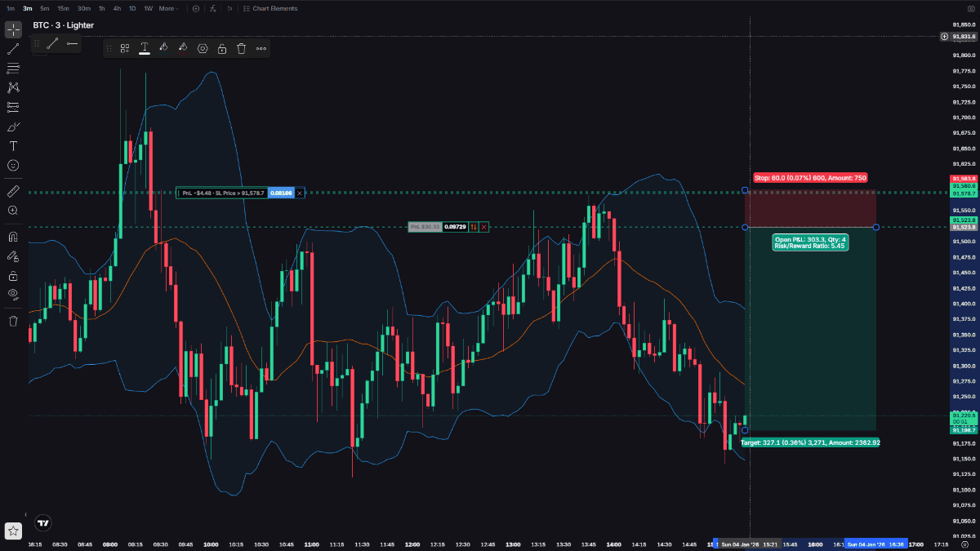Open the indicators fx menu
Viewport: 980px width, 551px height.
[212, 8]
